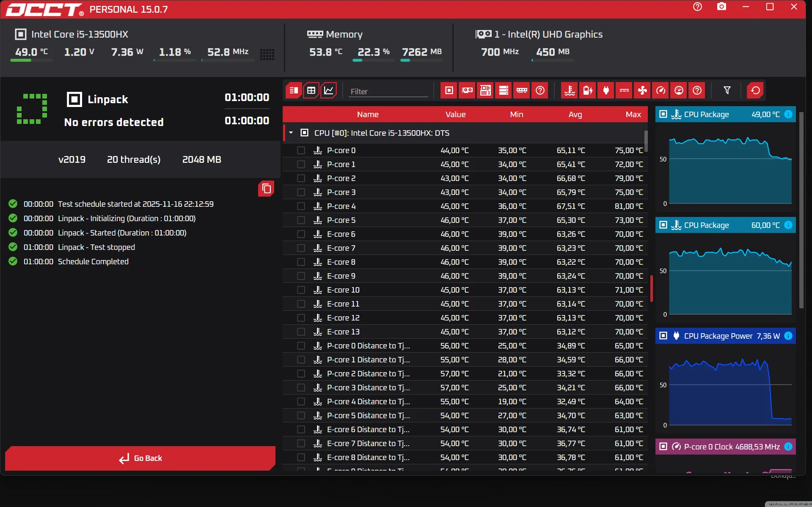Click the 7262 MB memory usage readout
Viewport: 812px width, 507px height.
point(421,52)
